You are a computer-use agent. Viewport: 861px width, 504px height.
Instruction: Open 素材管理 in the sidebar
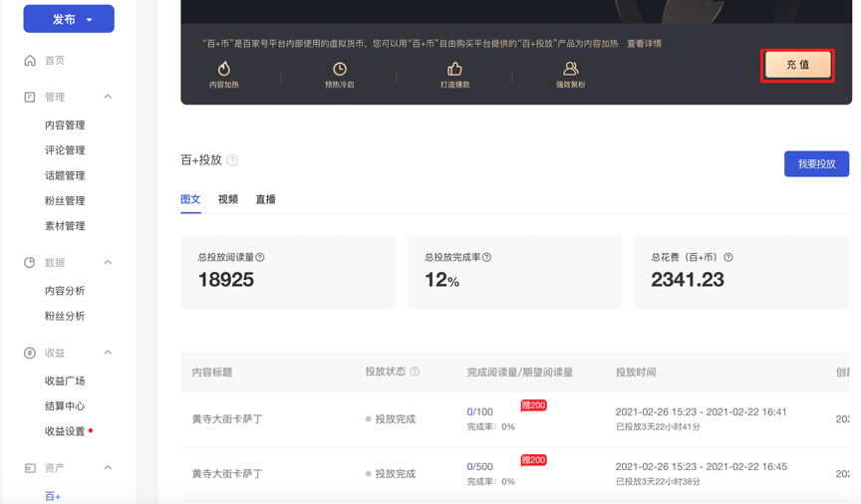(65, 226)
